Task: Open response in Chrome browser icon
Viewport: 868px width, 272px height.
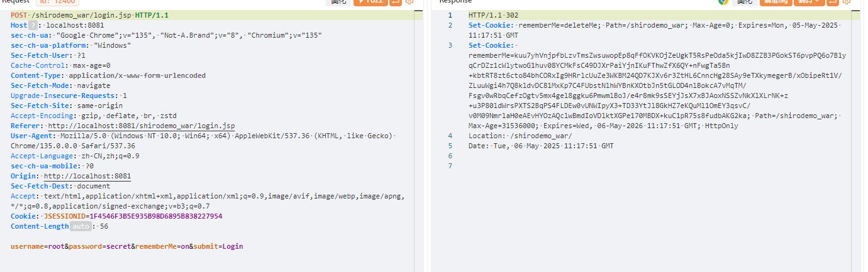Action: pos(723,1)
